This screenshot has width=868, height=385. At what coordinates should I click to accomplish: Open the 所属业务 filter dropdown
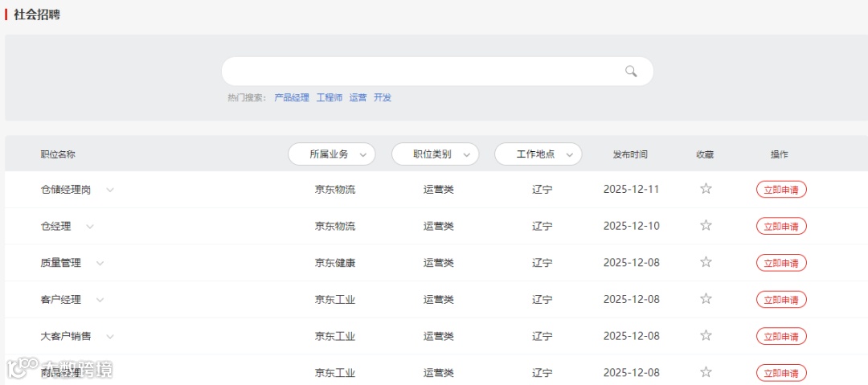[x=332, y=154]
